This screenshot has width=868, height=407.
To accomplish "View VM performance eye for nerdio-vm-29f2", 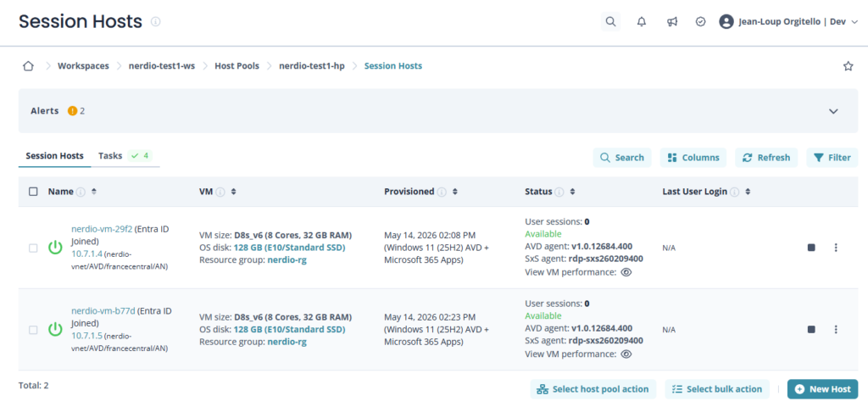I will point(626,272).
